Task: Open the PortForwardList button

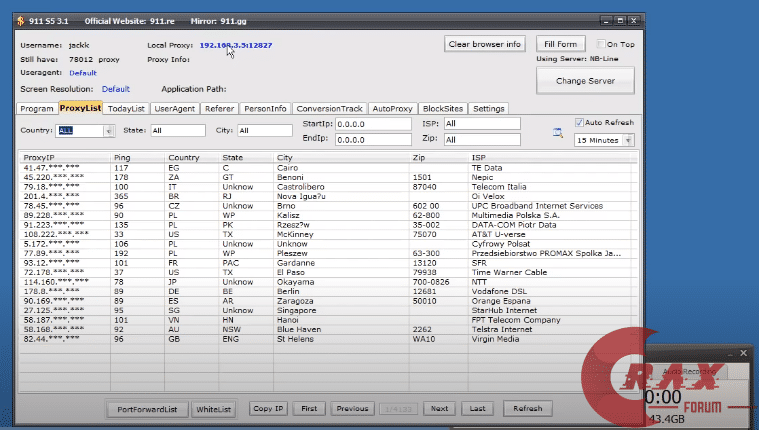Action: pos(146,408)
